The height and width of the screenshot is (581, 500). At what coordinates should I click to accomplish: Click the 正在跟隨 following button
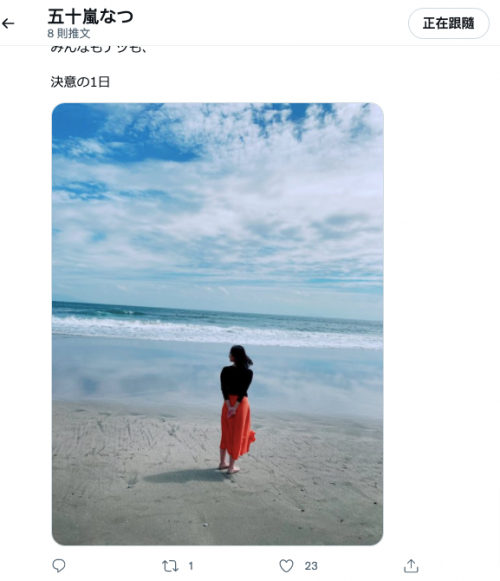pos(448,23)
